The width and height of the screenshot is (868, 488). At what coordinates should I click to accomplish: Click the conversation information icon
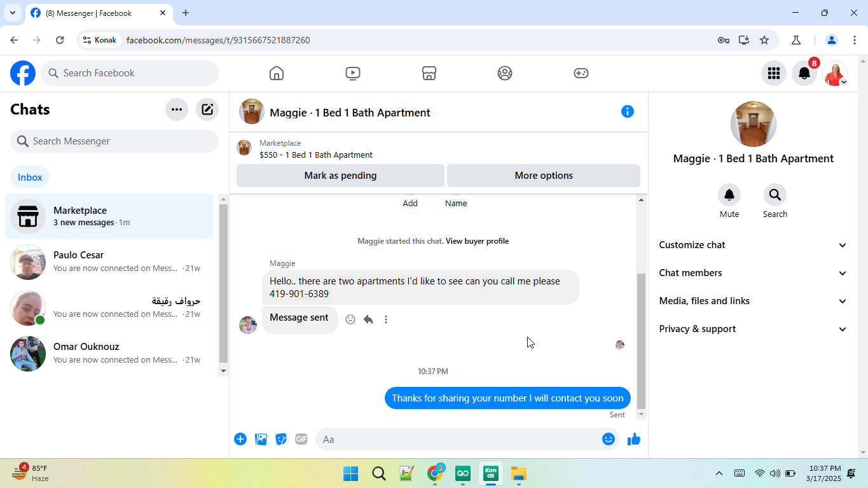[628, 112]
